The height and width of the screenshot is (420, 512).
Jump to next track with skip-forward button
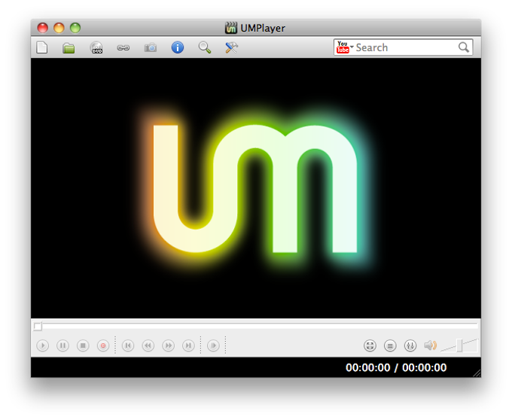pos(188,345)
